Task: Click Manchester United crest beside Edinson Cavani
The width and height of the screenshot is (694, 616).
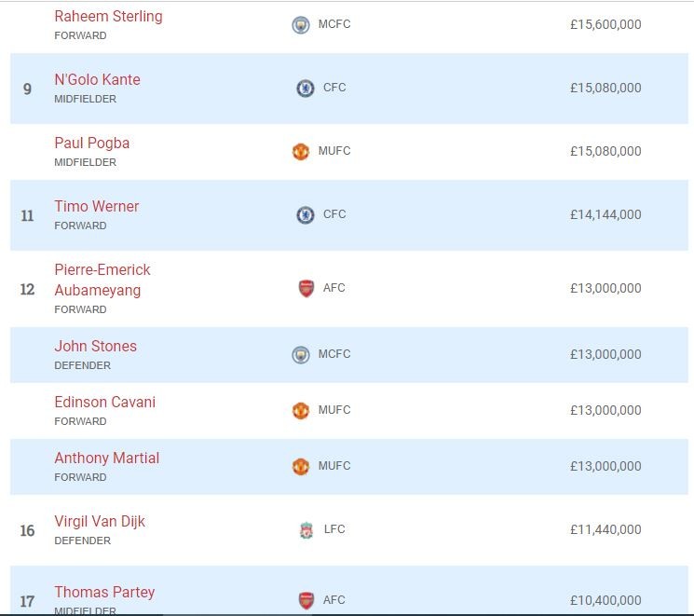Action: [x=300, y=411]
